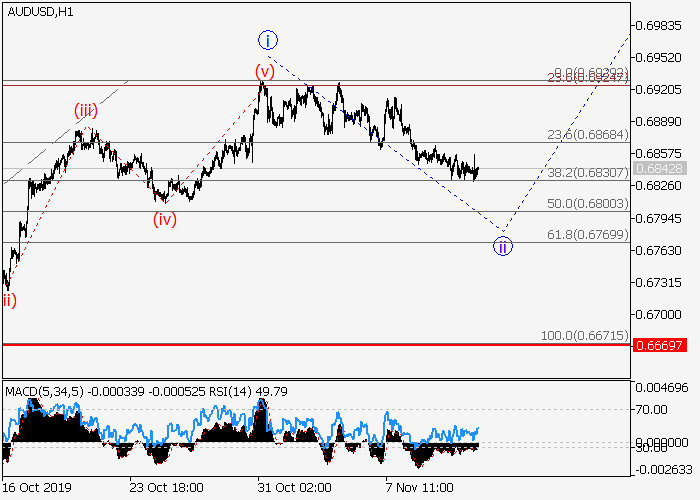Select the 31 Oct 02:00 time axis label
Viewport: 700px width, 500px height.
click(x=294, y=487)
